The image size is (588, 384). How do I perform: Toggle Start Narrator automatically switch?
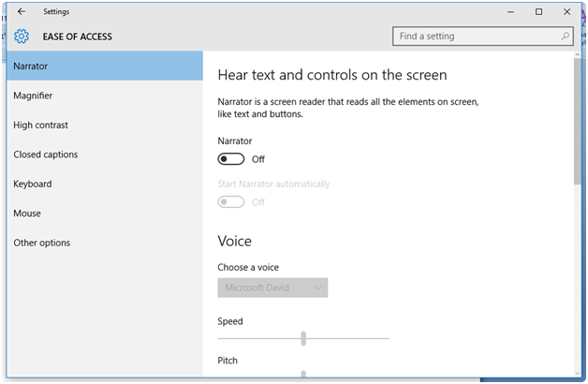231,202
